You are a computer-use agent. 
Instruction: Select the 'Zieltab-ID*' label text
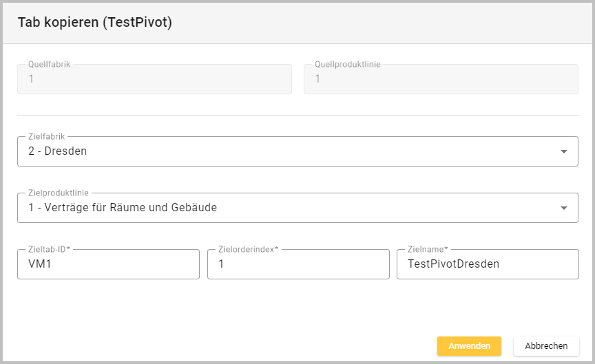50,250
